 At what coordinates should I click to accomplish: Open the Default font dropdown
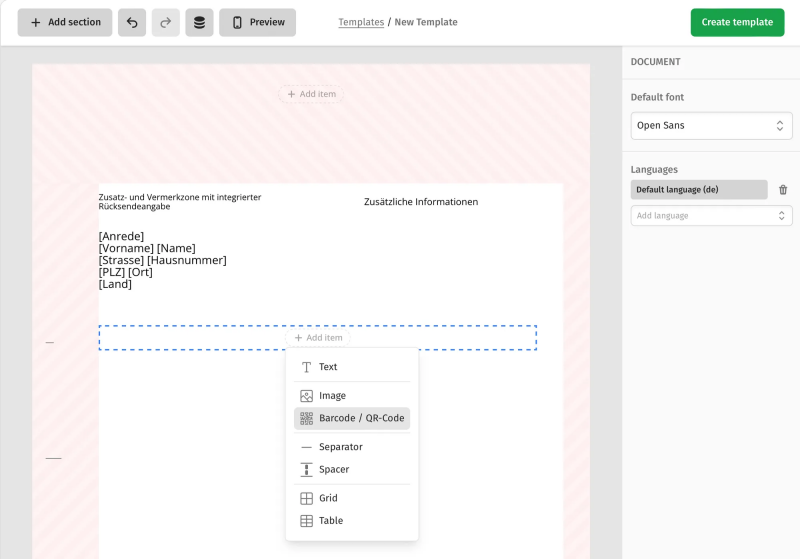click(x=711, y=126)
